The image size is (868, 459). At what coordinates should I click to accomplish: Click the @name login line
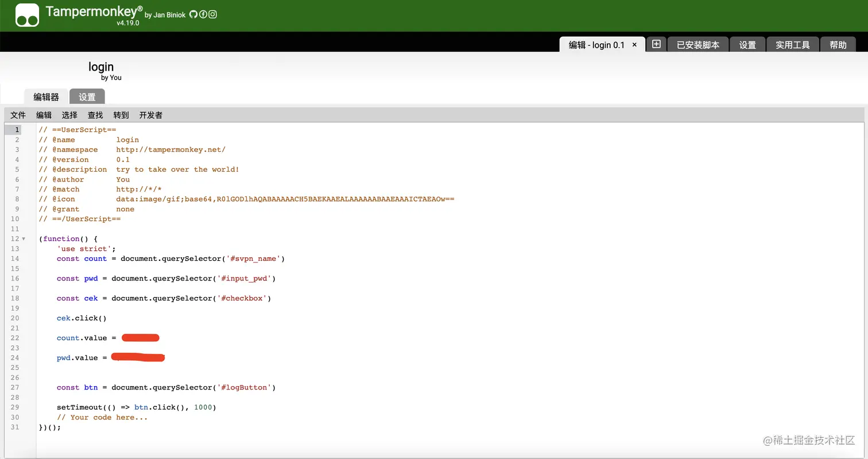(x=89, y=140)
